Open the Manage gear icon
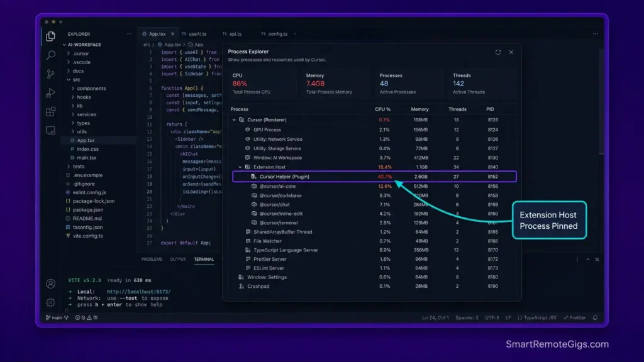 coord(50,302)
